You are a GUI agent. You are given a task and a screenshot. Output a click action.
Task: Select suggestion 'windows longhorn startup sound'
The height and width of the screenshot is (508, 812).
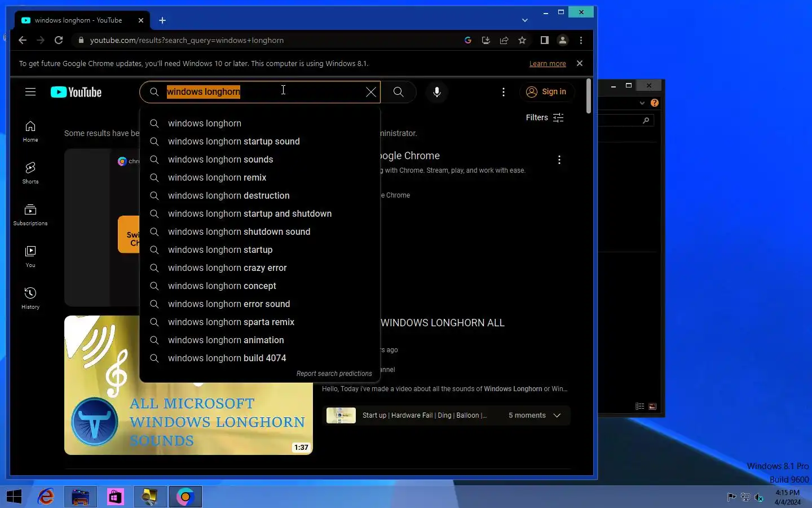click(x=260, y=142)
